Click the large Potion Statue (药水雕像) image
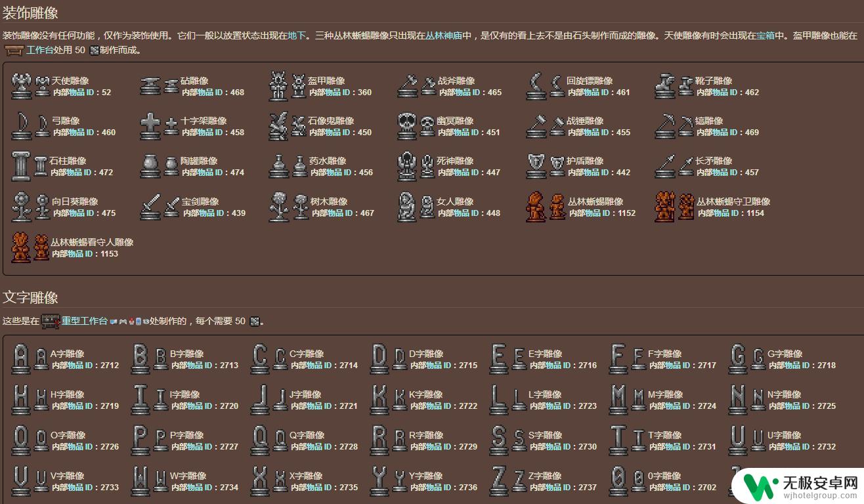Image resolution: width=864 pixels, height=504 pixels. pyautogui.click(x=278, y=166)
